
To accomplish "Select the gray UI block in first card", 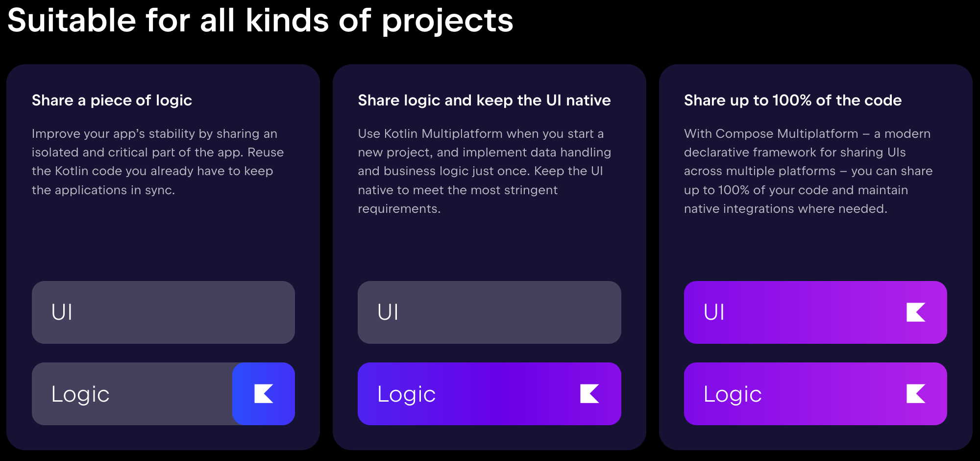I will click(x=163, y=312).
